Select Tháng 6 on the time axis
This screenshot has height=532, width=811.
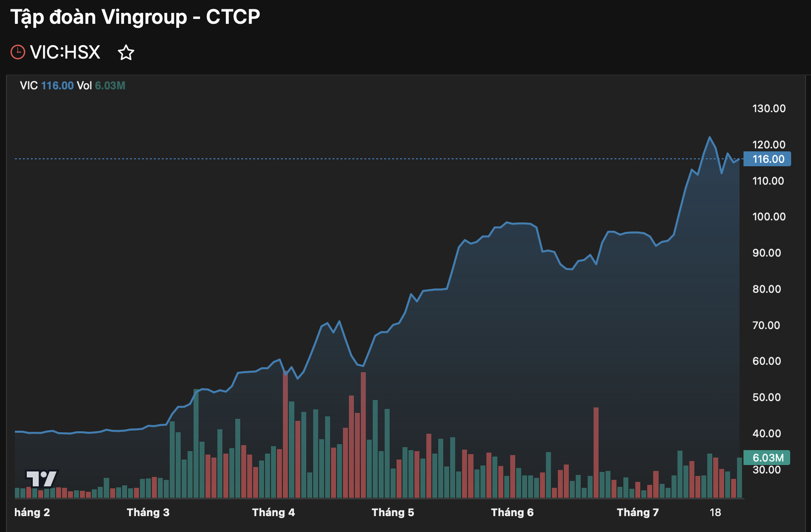tap(512, 512)
